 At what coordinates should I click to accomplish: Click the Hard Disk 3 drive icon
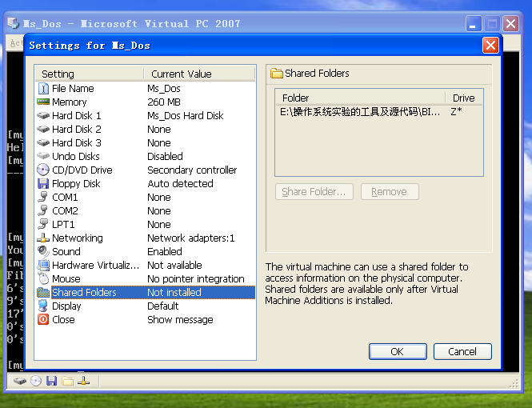click(x=43, y=142)
